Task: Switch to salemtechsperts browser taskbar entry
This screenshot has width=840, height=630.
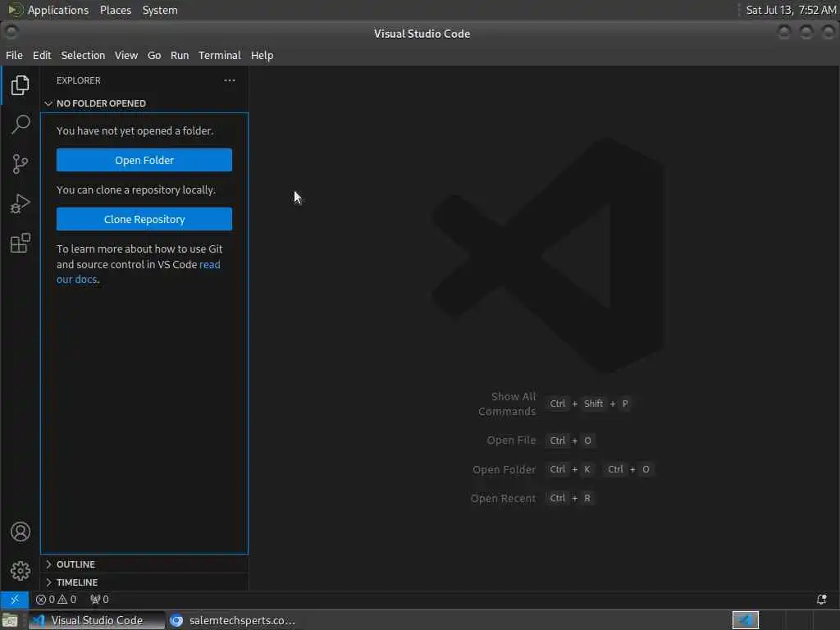Action: coord(233,620)
